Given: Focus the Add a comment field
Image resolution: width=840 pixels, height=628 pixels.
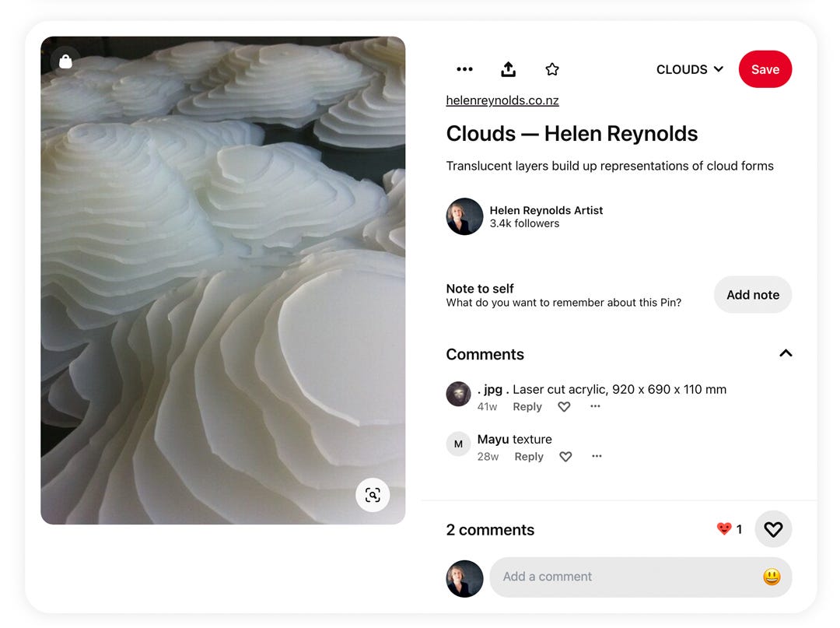Looking at the screenshot, I should pyautogui.click(x=641, y=577).
